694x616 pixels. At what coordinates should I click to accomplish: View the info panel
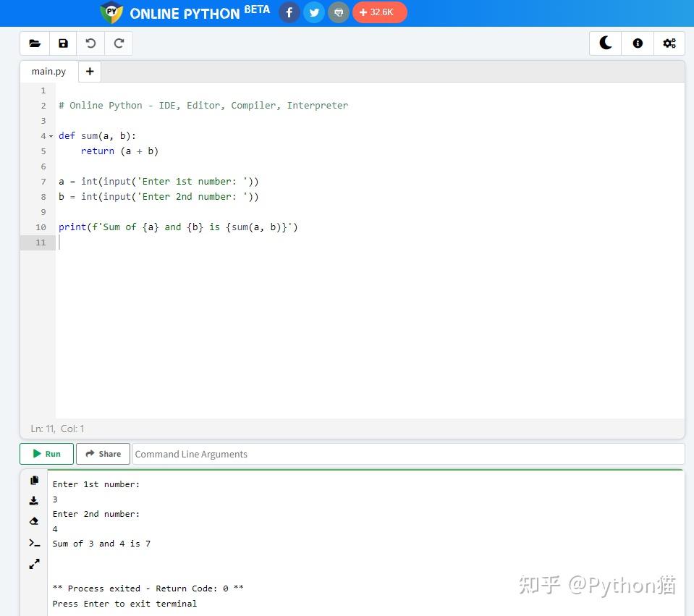tap(637, 43)
